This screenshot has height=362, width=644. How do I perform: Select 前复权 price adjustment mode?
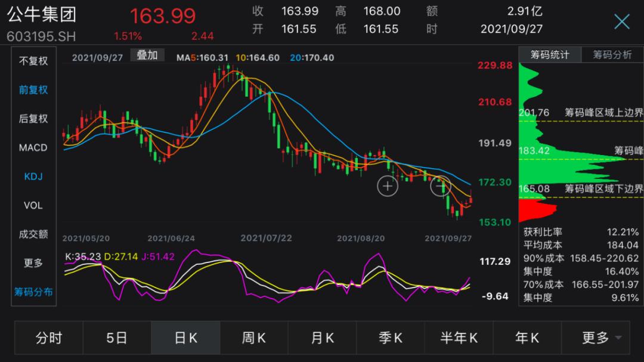tap(33, 90)
